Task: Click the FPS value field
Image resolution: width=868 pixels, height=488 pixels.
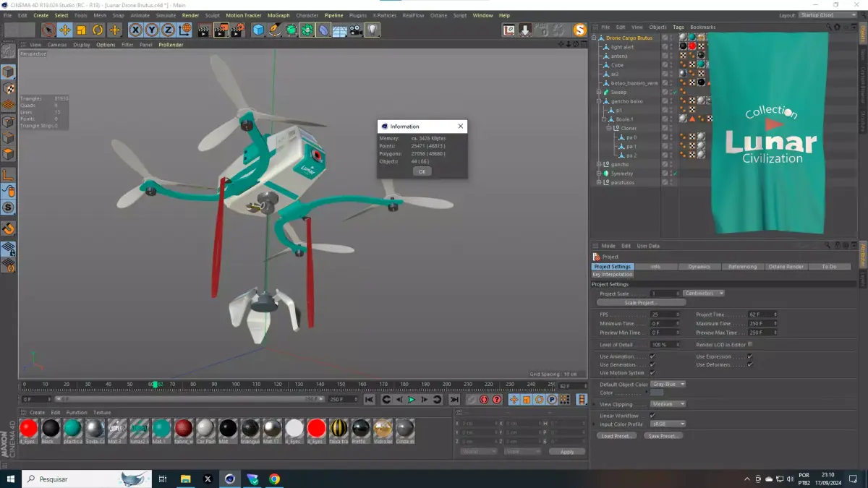Action: pyautogui.click(x=665, y=314)
